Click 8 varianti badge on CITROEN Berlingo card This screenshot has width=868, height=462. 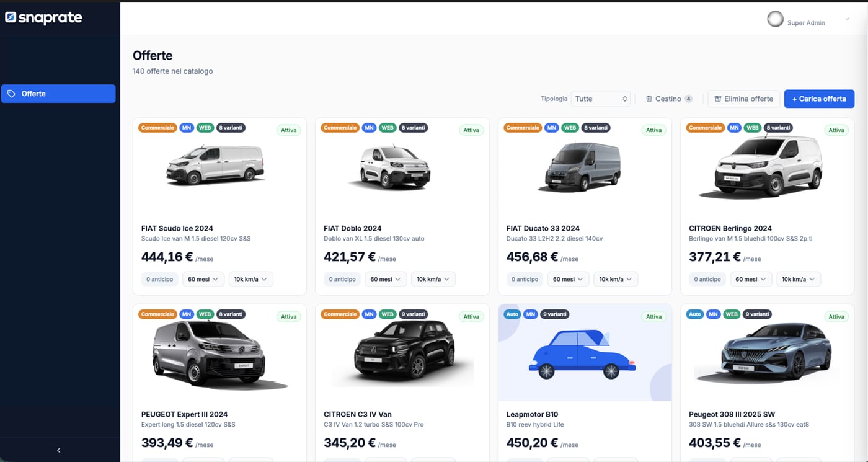778,128
